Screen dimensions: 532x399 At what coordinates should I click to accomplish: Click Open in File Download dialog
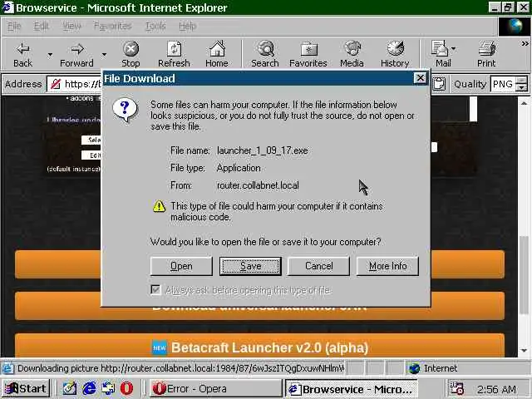pyautogui.click(x=181, y=266)
